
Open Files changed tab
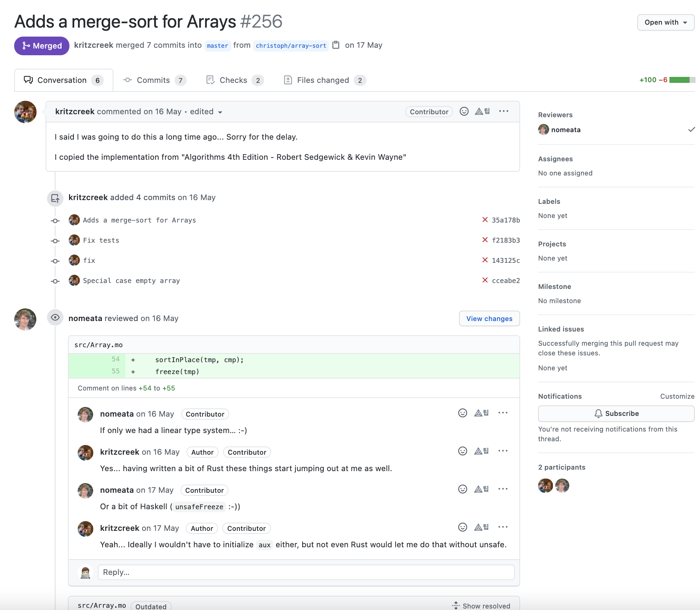click(325, 80)
